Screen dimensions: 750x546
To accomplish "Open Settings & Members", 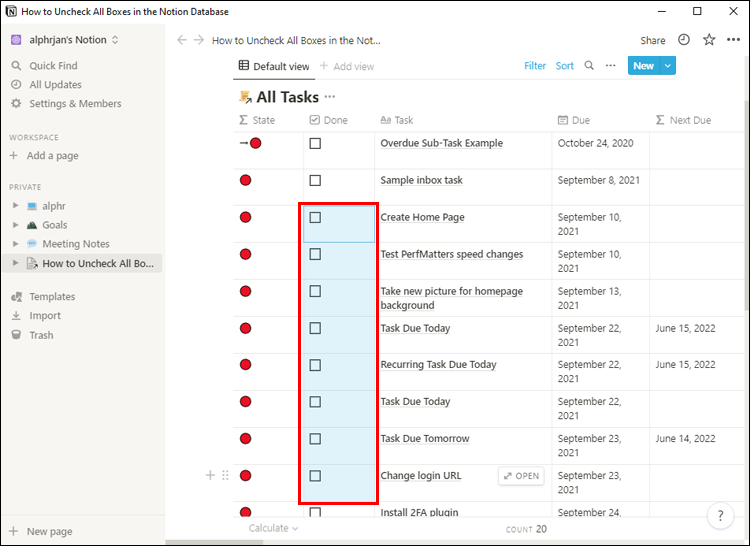I will 75,104.
